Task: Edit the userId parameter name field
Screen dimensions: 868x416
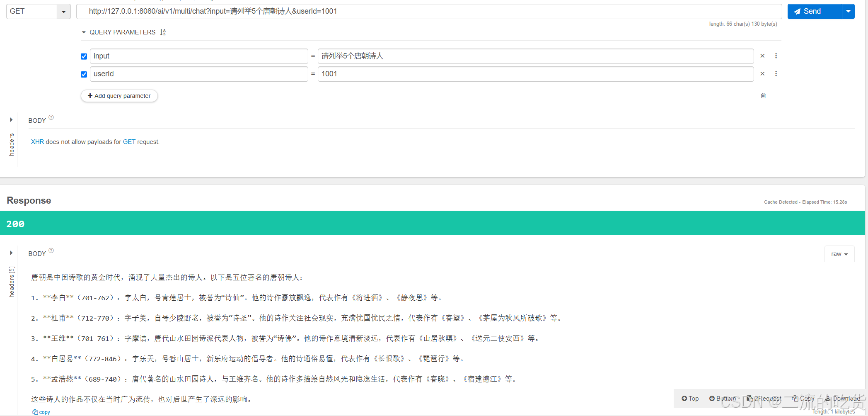Action: tap(199, 74)
